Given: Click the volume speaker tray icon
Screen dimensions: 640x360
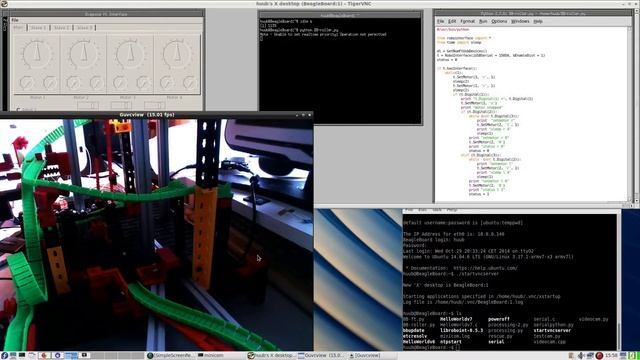Looking at the screenshot, I should pos(580,356).
